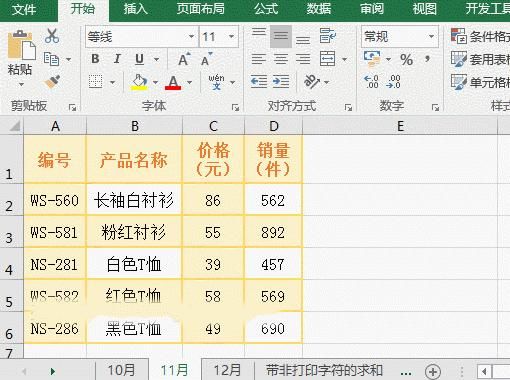510x380 pixels.
Task: Switch to the 插入 ribbon tab
Action: point(135,9)
